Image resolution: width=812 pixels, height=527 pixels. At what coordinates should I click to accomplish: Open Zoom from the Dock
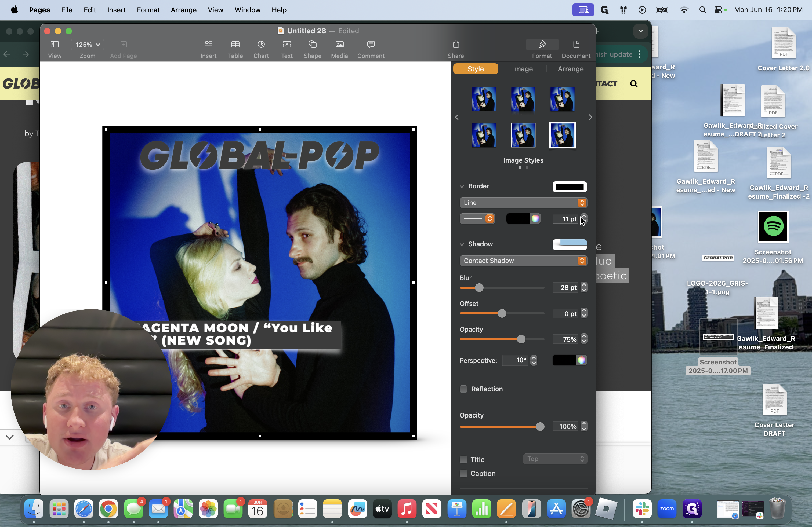667,509
